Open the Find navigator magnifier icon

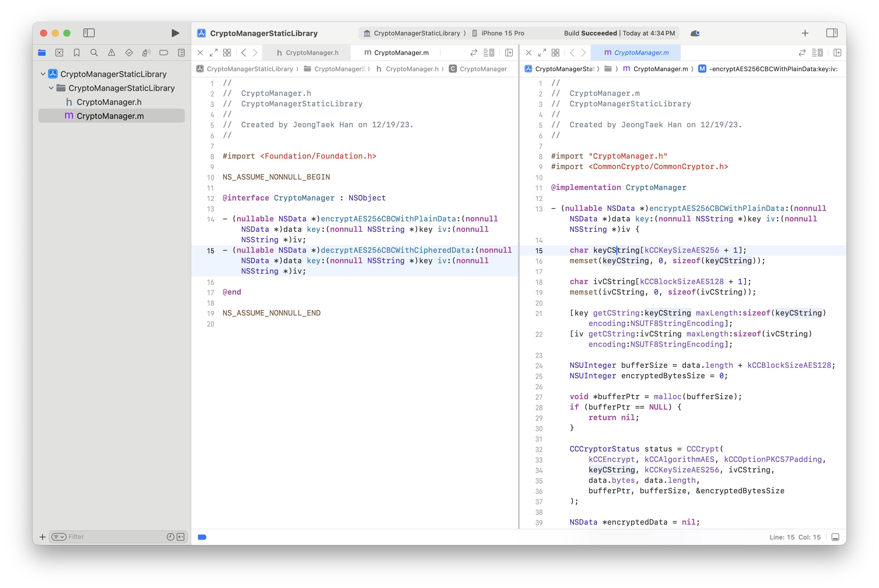click(94, 53)
